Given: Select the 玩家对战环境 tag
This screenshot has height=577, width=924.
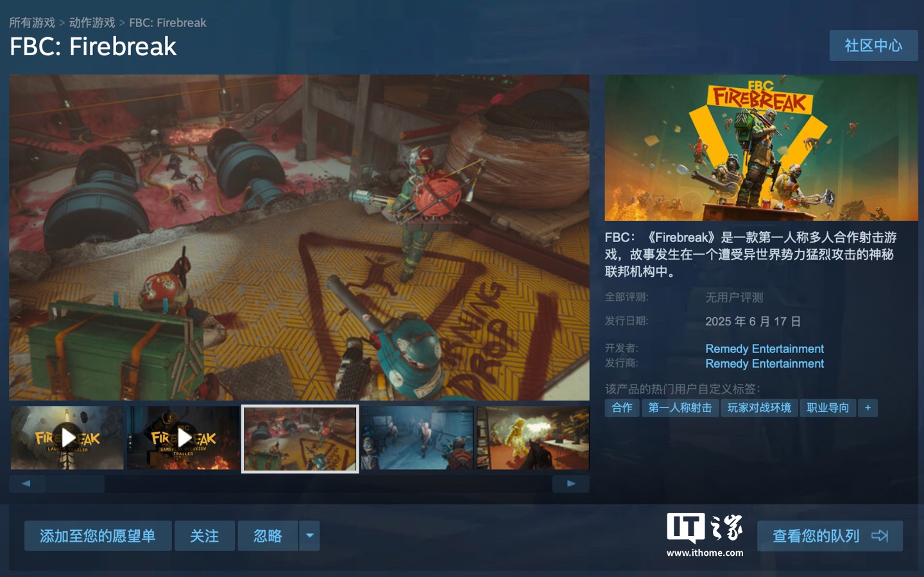Looking at the screenshot, I should point(759,408).
